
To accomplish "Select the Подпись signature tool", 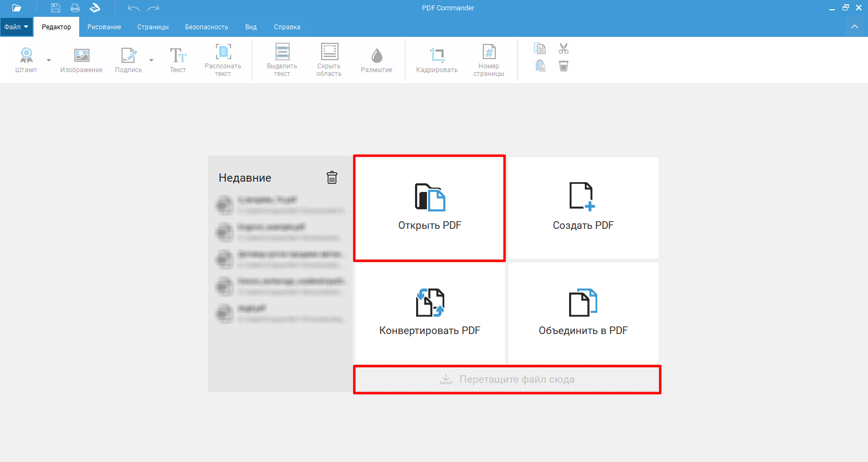I will point(129,60).
